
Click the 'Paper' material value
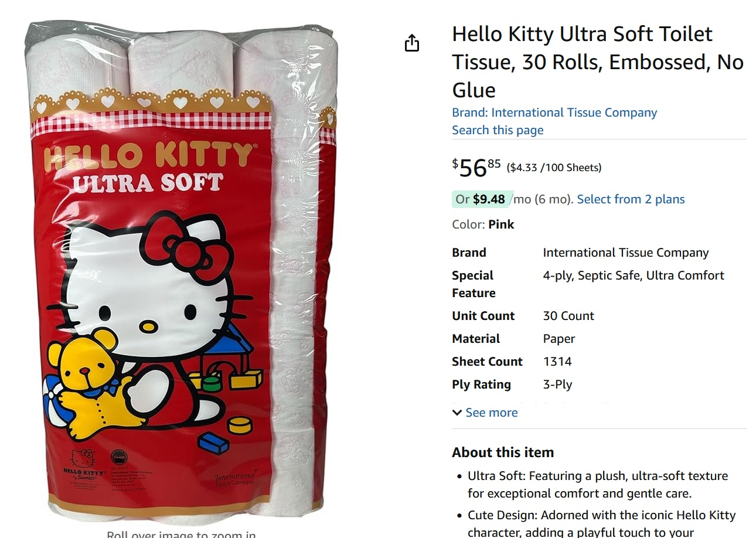coord(559,339)
